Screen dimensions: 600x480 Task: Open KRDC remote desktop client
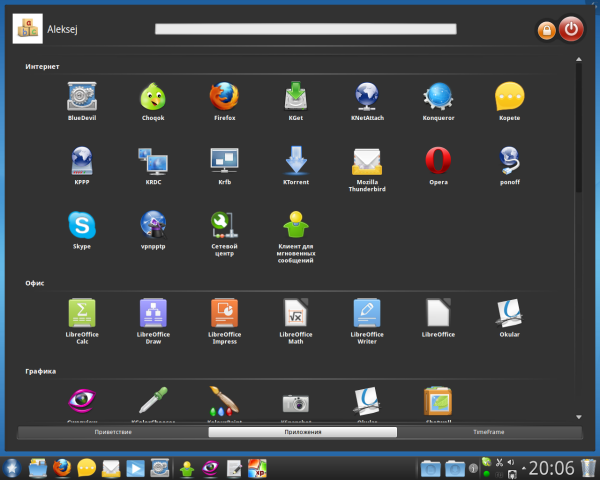tap(153, 165)
